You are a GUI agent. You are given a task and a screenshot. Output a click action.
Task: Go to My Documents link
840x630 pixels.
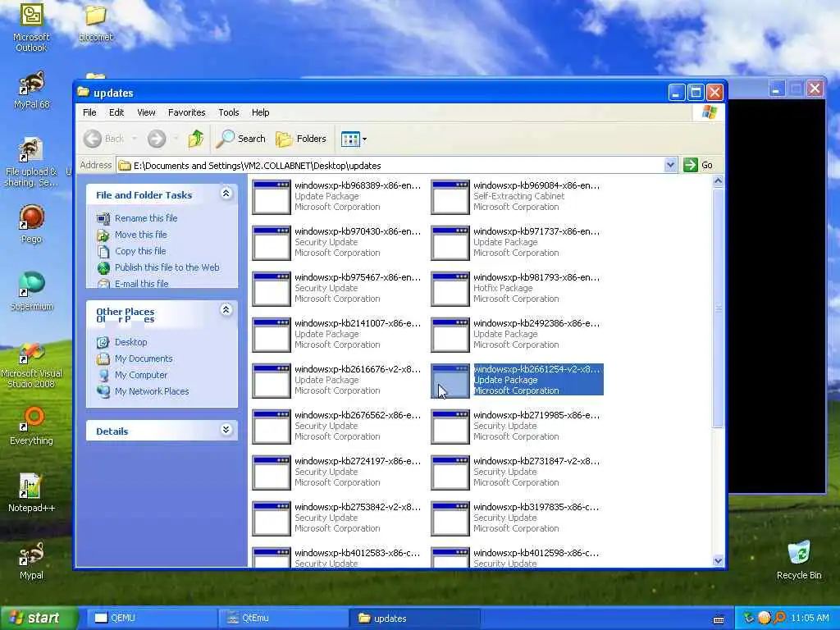(x=144, y=358)
